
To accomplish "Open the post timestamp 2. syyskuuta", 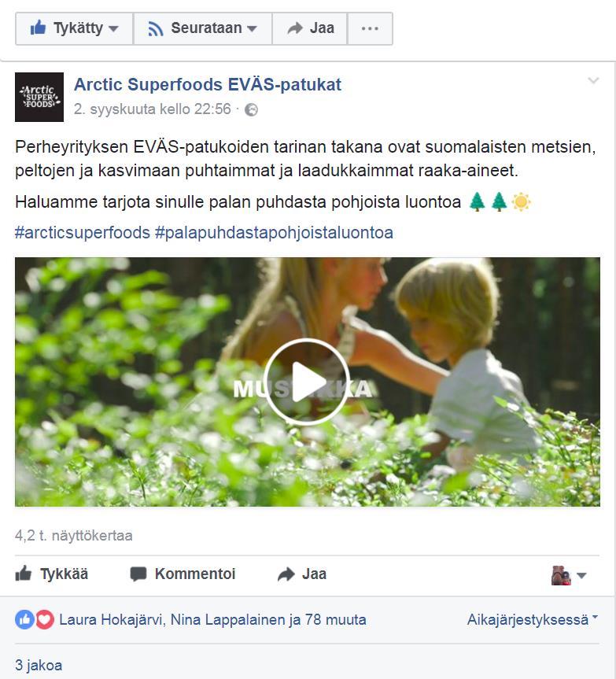I will 153,109.
